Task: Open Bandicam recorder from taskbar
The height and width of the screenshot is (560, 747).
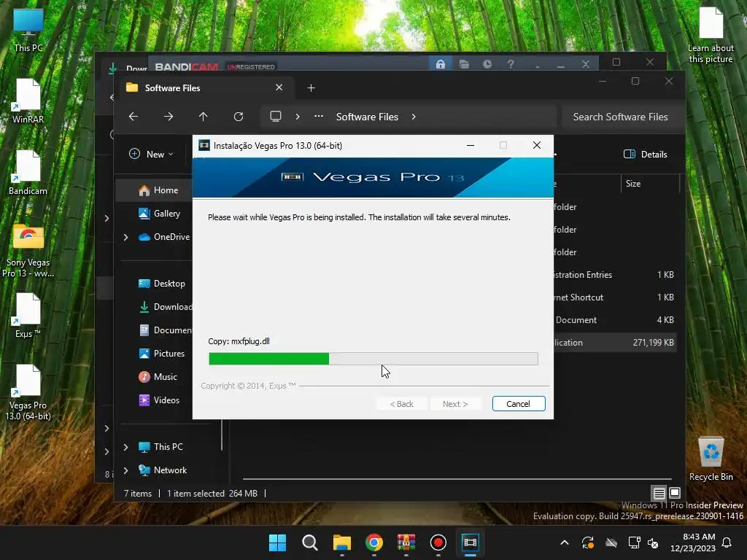Action: pos(438,542)
